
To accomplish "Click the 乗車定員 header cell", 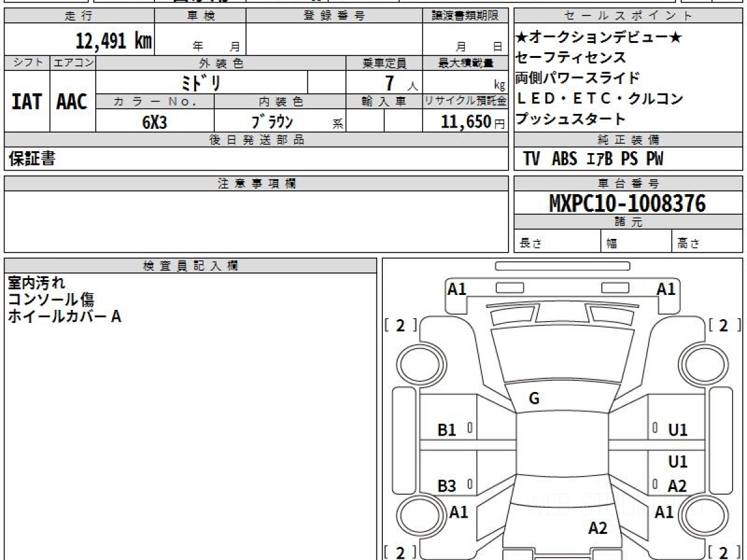I will (384, 63).
